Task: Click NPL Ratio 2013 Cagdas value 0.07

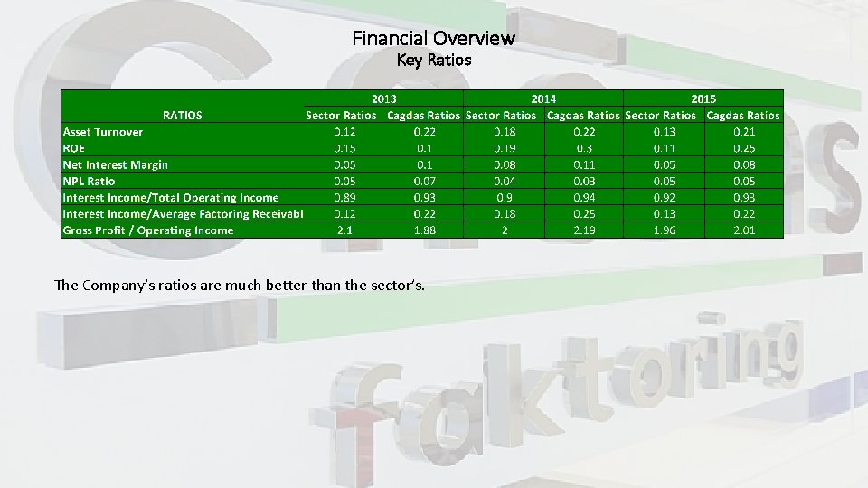Action: (425, 181)
